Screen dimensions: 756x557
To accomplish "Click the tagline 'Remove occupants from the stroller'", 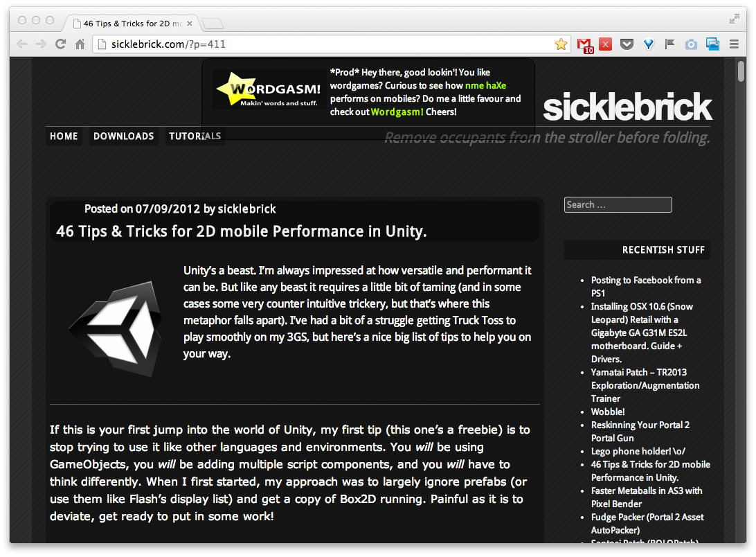I will 547,138.
